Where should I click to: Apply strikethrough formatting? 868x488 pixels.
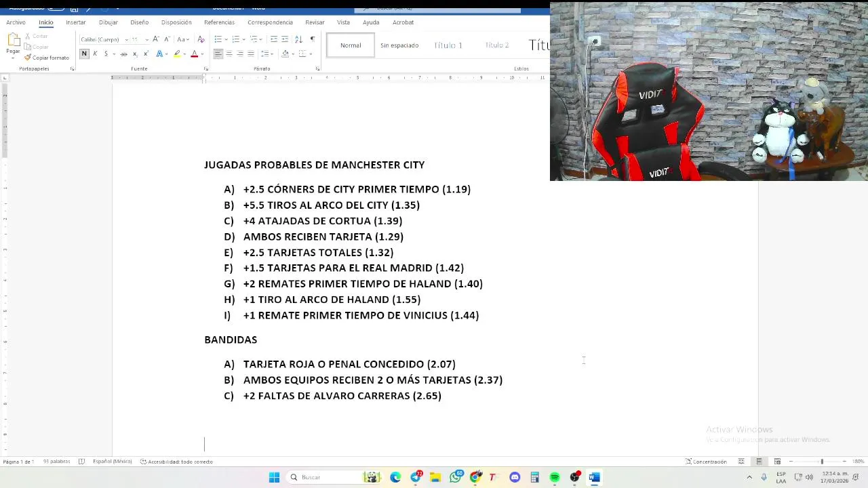(x=123, y=54)
